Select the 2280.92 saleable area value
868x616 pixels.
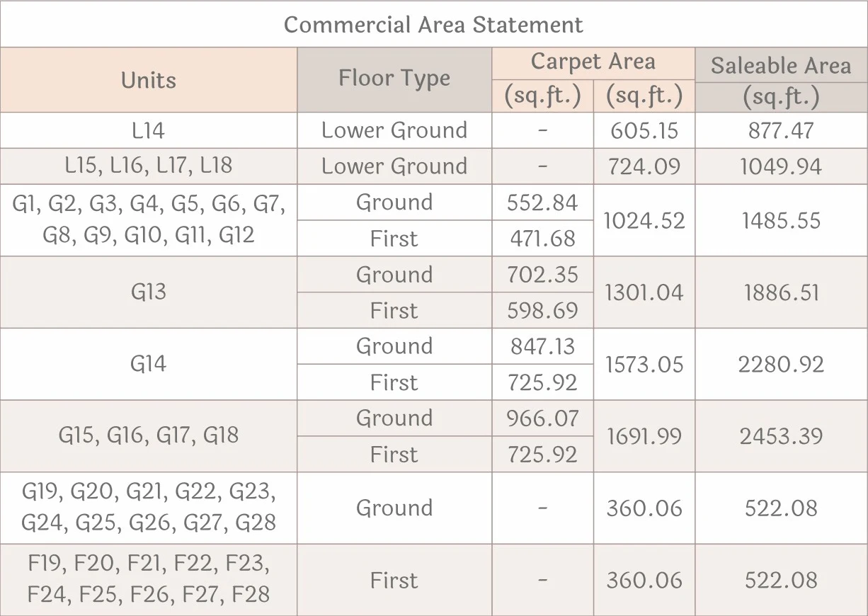pos(781,365)
